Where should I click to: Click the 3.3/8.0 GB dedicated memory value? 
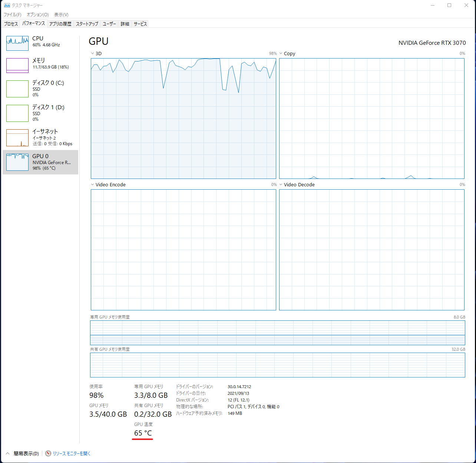(151, 395)
